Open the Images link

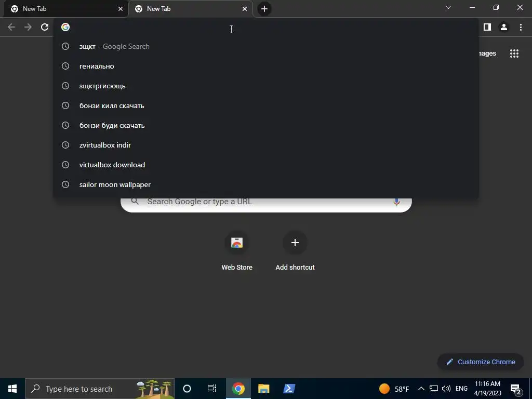click(x=487, y=54)
